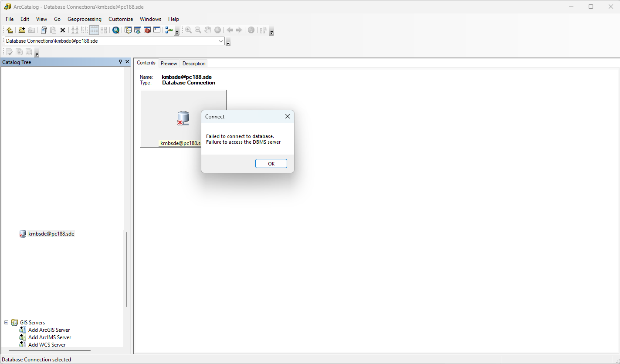The image size is (620, 364).
Task: Open the Search window icon
Action: coord(138,30)
